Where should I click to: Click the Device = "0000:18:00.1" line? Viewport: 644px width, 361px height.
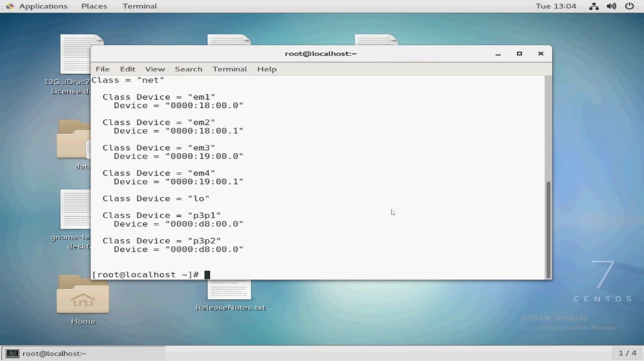point(178,131)
